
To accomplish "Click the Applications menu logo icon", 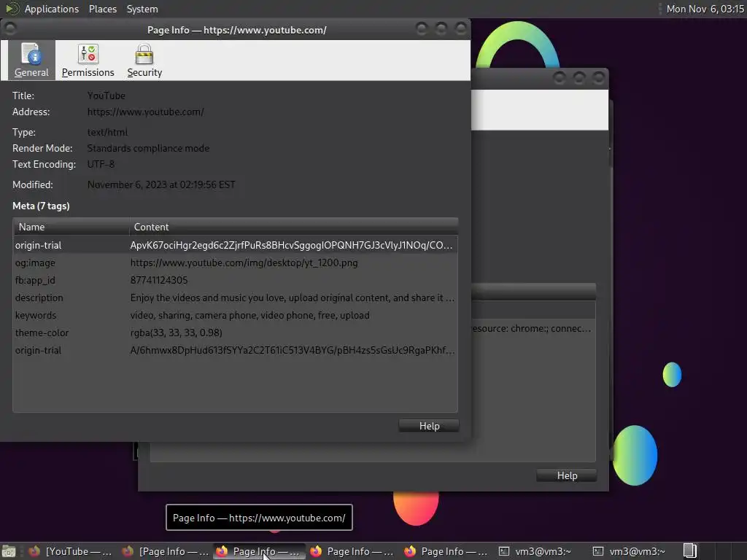I will coord(12,9).
